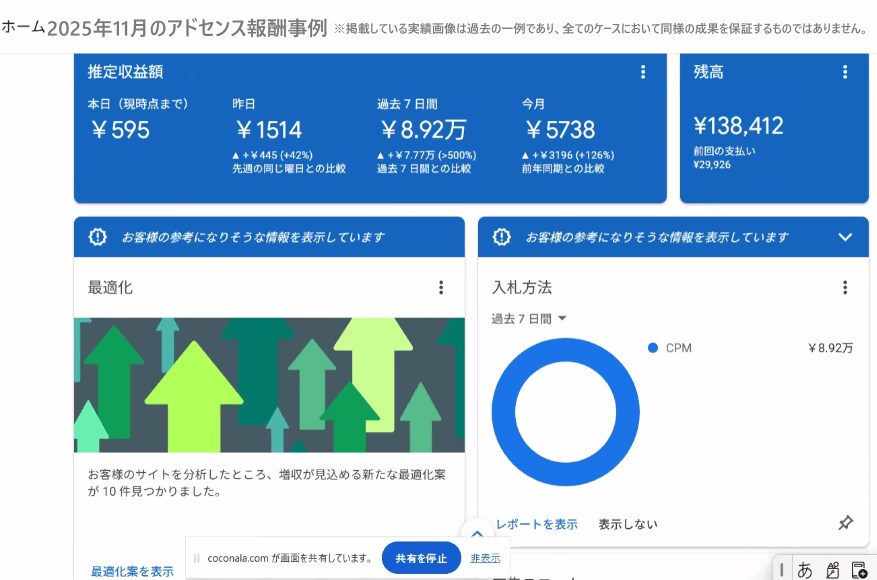Collapse the right banner with the chevron
The width and height of the screenshot is (877, 580).
point(845,237)
